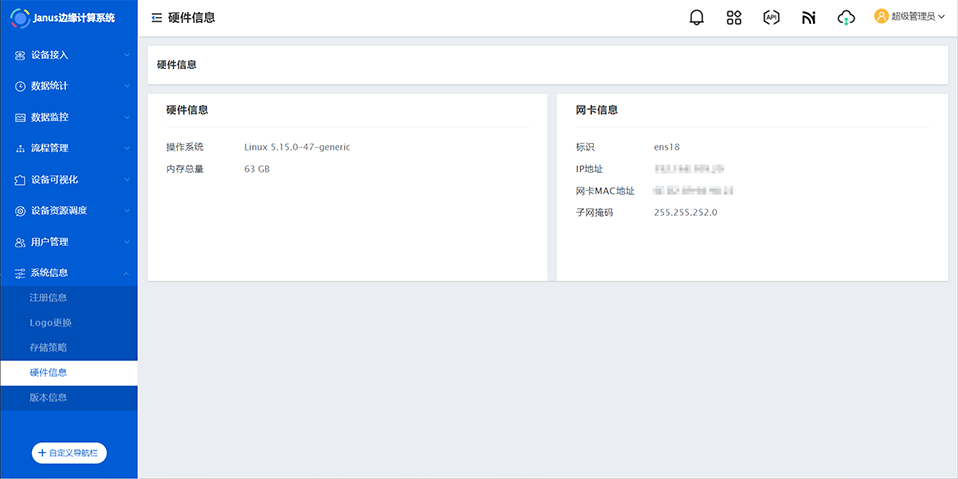
Task: Click the Janus system logo
Action: click(x=20, y=17)
